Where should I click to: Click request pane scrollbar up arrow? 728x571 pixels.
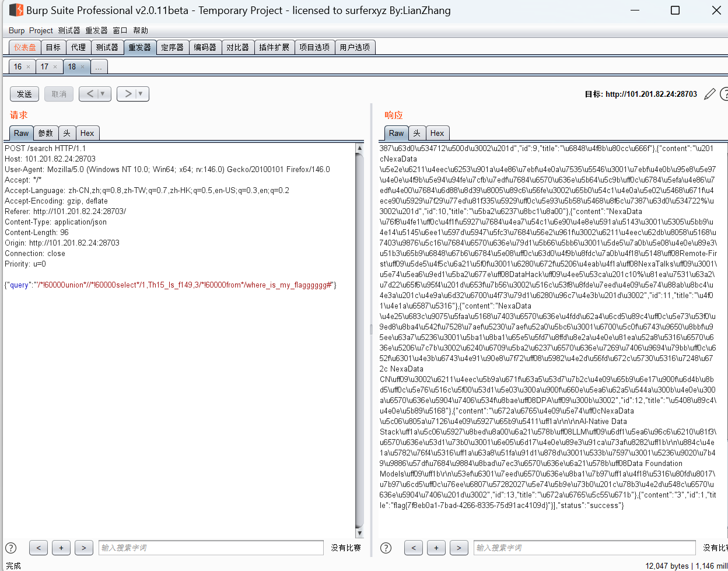coord(359,148)
